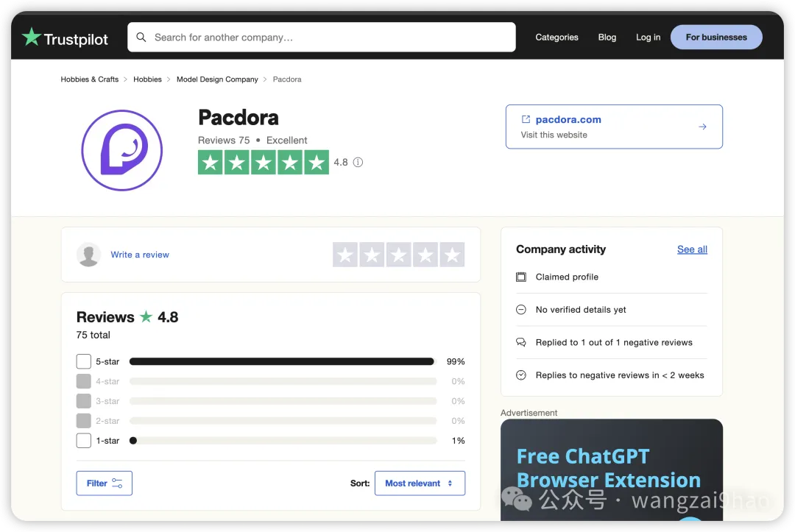The width and height of the screenshot is (795, 532).
Task: Tick the 1-star filter checkbox
Action: point(84,440)
